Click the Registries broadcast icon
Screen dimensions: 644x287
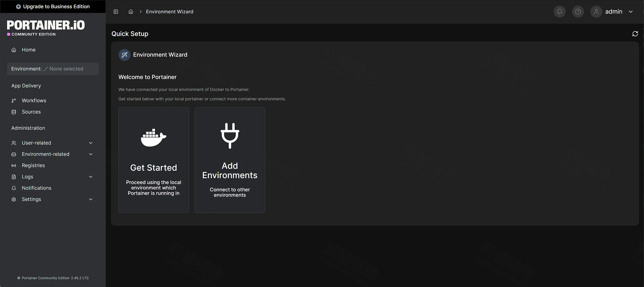click(x=14, y=165)
